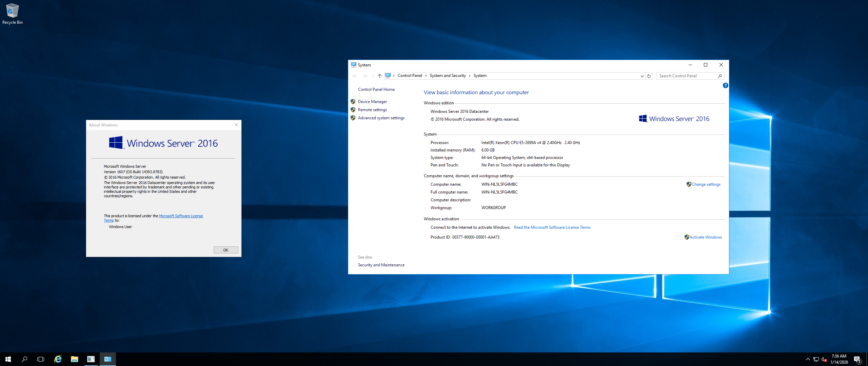Open the Action Center notifications icon
868x366 pixels.
tap(857, 360)
